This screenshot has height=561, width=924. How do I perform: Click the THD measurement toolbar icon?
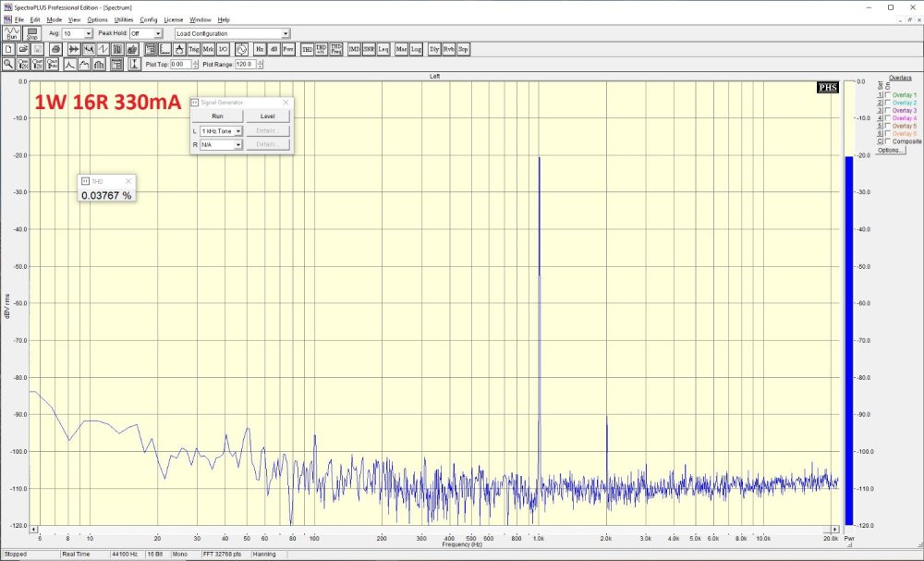[x=305, y=48]
